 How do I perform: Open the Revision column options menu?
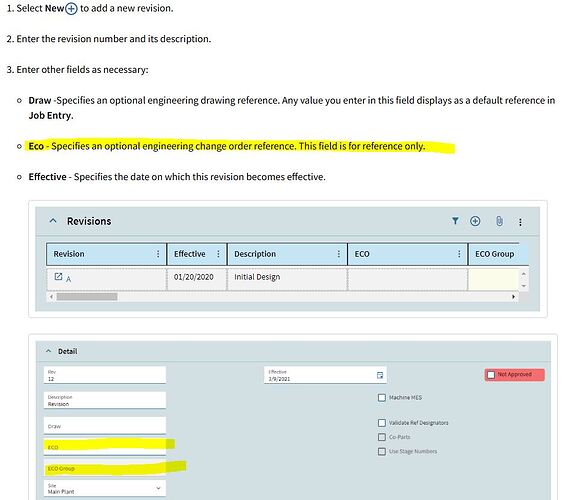(x=158, y=254)
